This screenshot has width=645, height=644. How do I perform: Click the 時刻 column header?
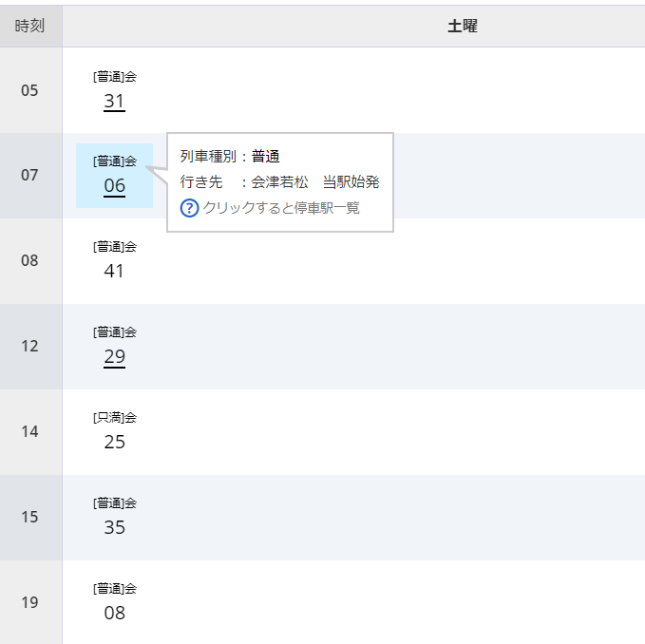click(29, 26)
